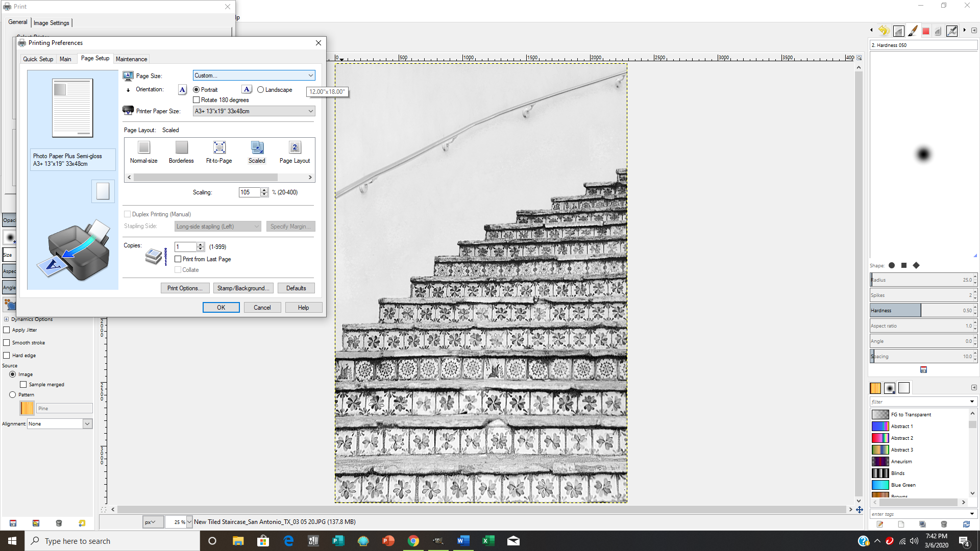The width and height of the screenshot is (980, 551).
Task: Open the Brushes tab in lower dock
Action: click(x=890, y=388)
